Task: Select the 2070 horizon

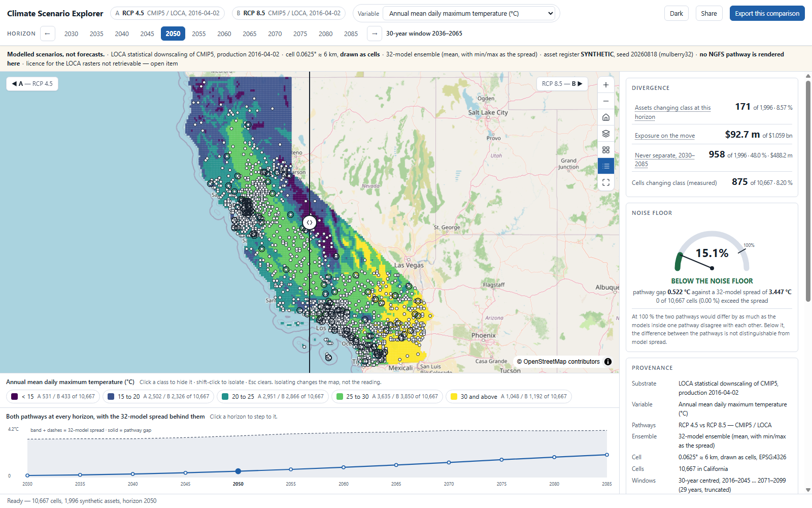Action: tap(275, 34)
